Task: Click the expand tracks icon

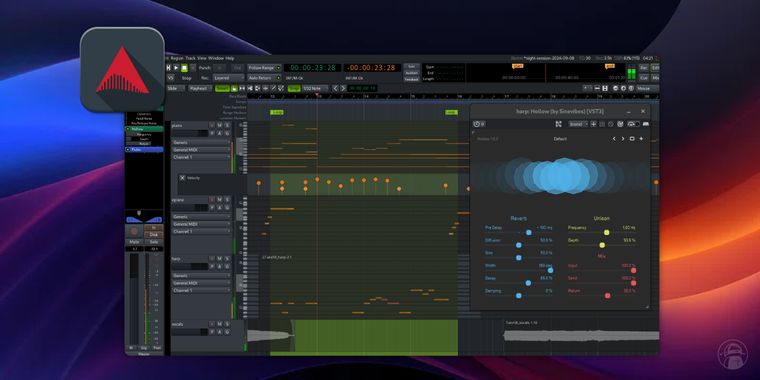Action: point(605,88)
